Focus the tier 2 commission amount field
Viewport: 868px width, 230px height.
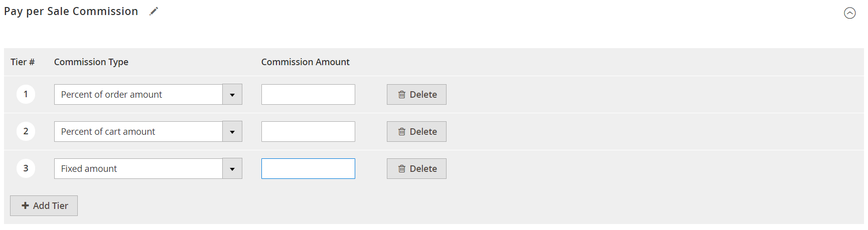pos(308,131)
